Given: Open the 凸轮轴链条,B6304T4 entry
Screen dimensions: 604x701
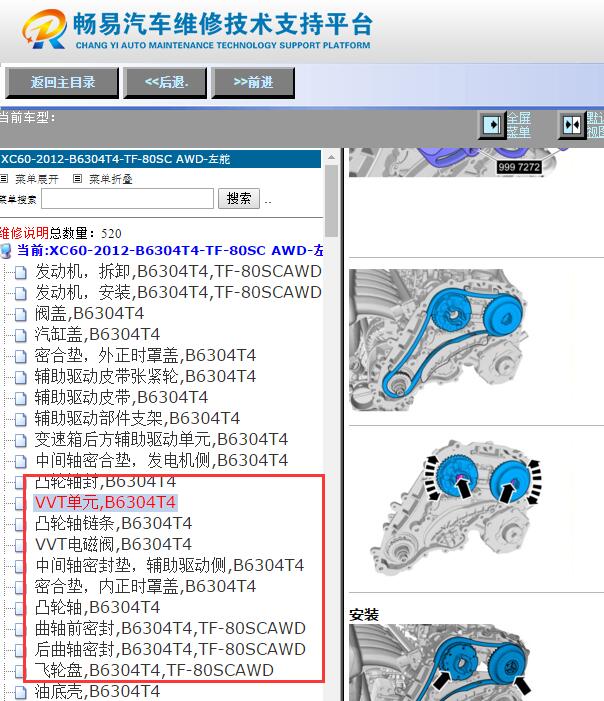Looking at the screenshot, I should tap(114, 524).
